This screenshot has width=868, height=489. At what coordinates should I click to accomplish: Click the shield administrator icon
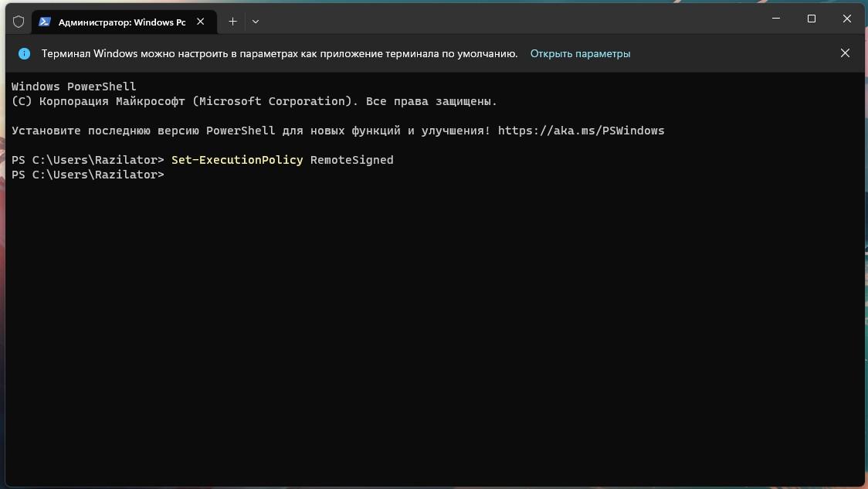[x=19, y=22]
